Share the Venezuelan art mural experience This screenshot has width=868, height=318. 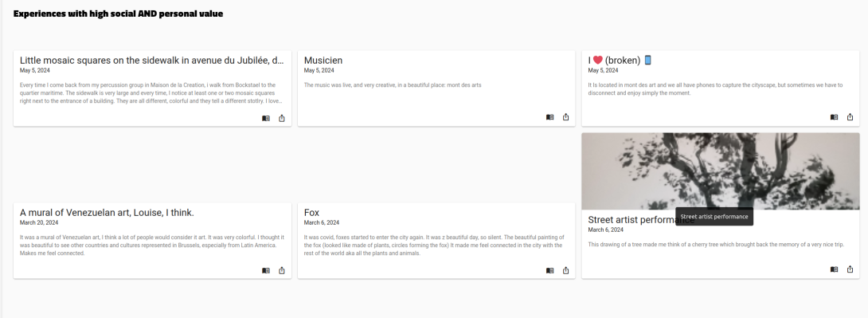(x=282, y=271)
